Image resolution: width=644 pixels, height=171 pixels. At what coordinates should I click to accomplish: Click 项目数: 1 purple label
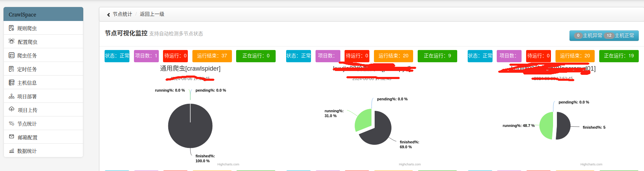pos(146,56)
